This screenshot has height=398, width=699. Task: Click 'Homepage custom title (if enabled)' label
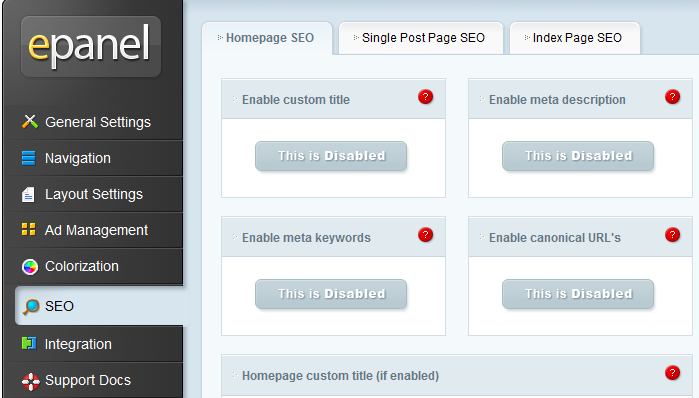click(x=341, y=376)
